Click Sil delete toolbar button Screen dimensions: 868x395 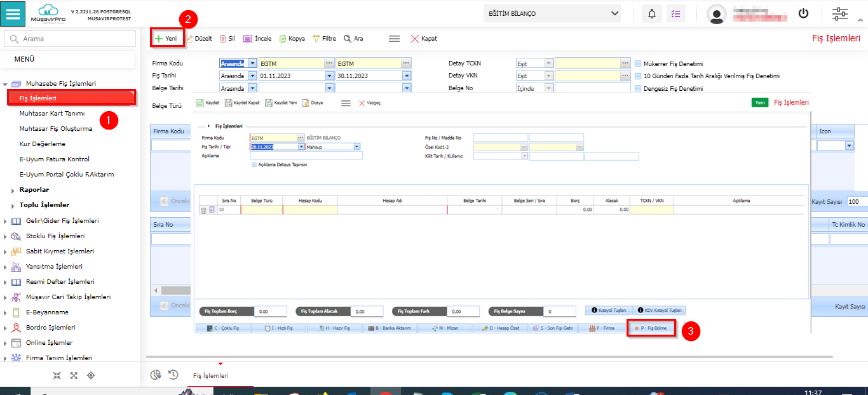227,39
